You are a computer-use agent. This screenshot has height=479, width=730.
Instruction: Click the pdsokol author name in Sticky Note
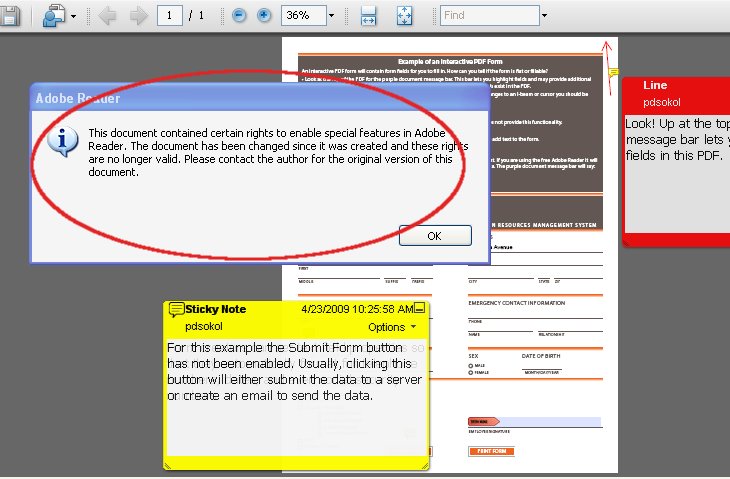point(204,326)
